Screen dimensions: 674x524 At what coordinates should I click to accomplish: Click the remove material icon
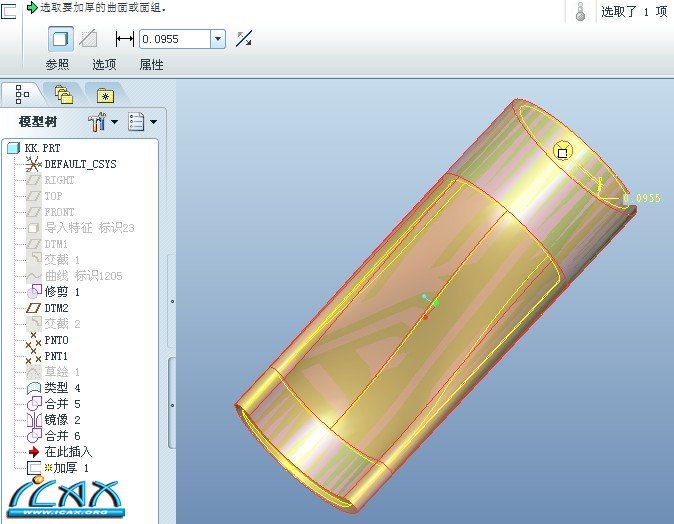coord(89,39)
